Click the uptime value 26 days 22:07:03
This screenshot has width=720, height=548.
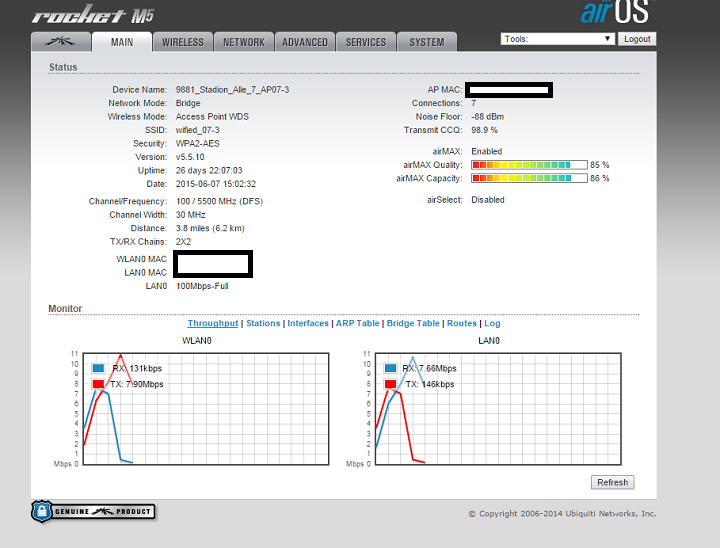click(x=209, y=170)
